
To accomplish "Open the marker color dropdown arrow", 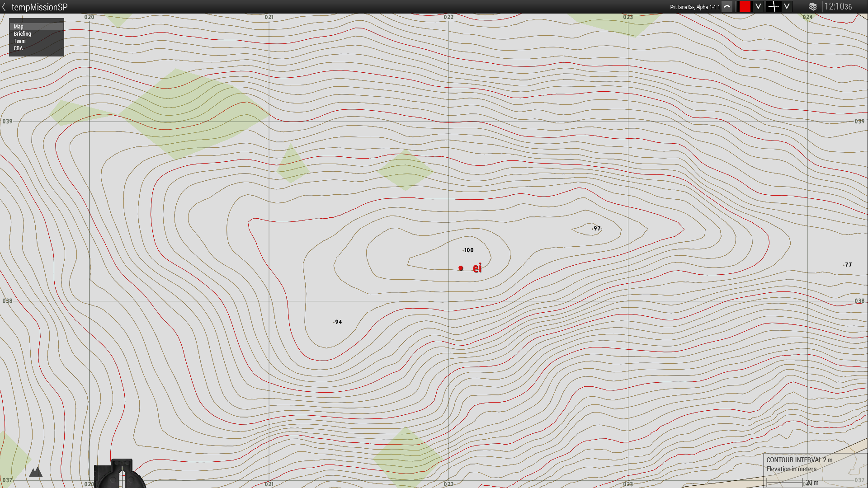I will 758,7.
